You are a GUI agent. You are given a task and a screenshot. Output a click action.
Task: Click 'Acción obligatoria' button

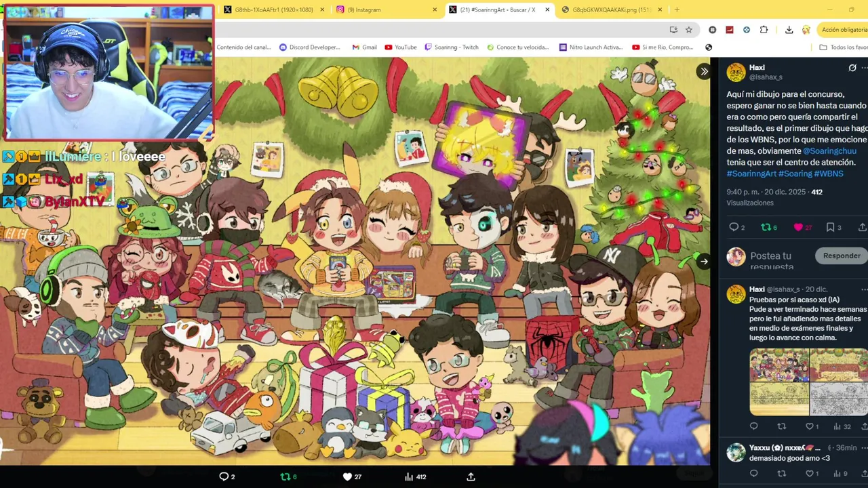point(843,30)
